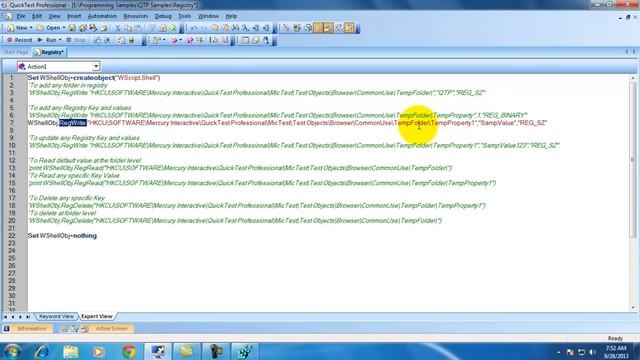
Task: Click the Ready status bar text
Action: pyautogui.click(x=615, y=338)
